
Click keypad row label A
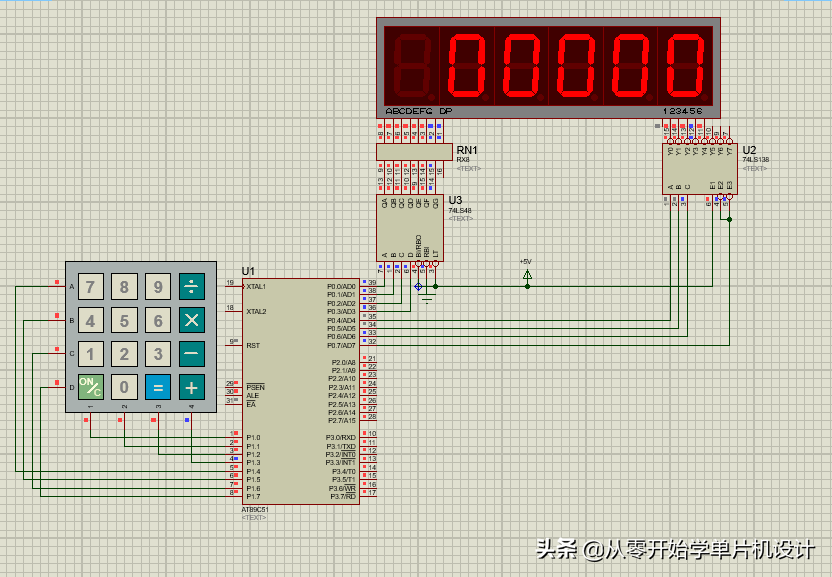pos(72,287)
